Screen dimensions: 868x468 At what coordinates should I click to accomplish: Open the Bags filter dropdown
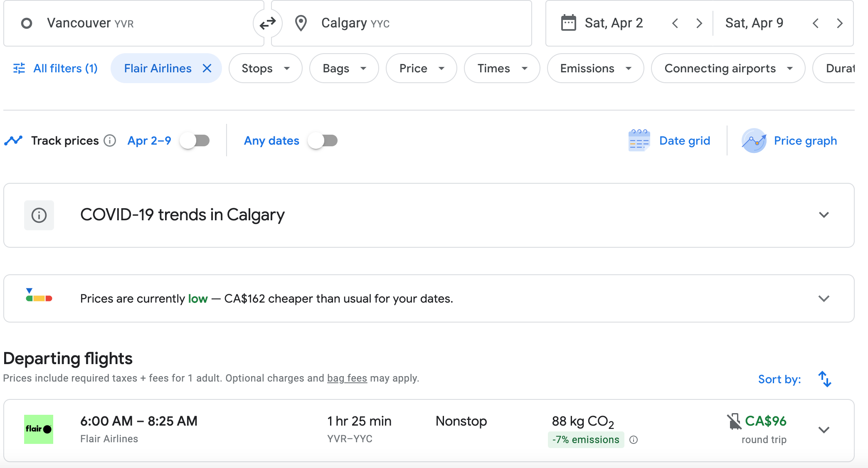(x=344, y=68)
